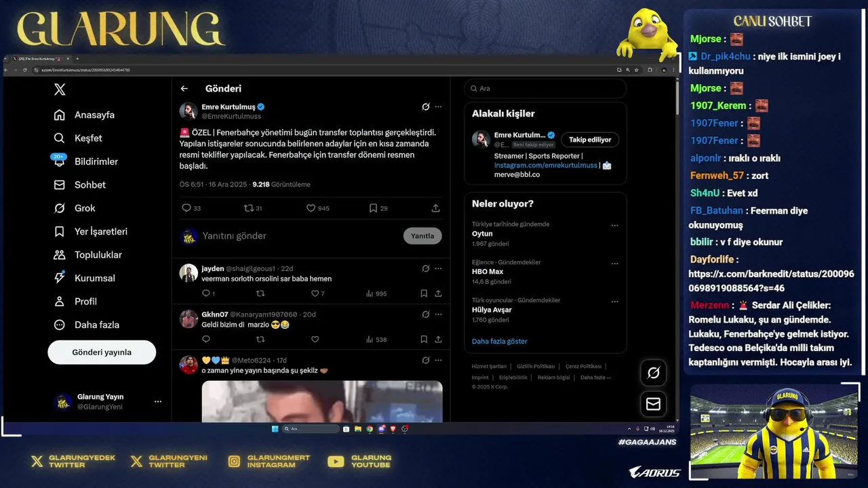
Task: Click taskbar Ara search box
Action: pyautogui.click(x=311, y=429)
